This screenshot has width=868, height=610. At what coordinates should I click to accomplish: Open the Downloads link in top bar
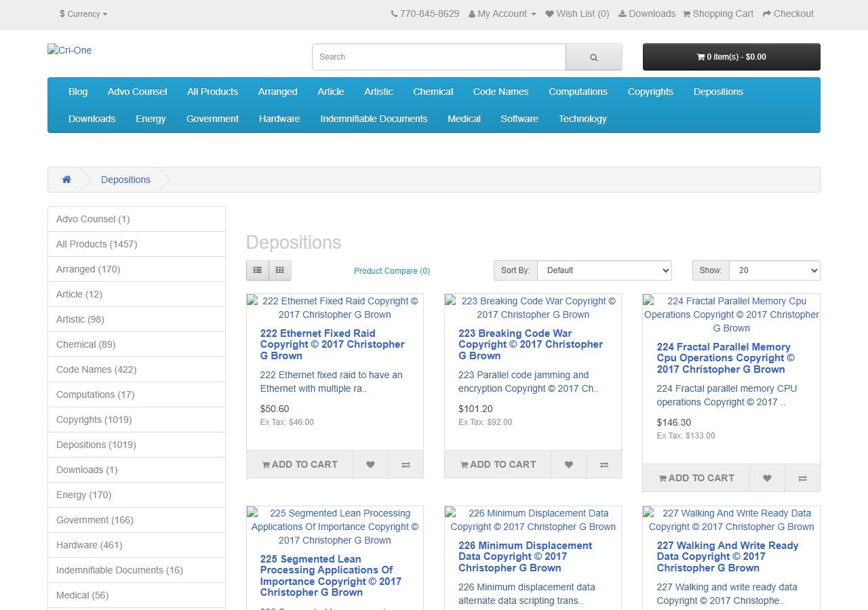pos(647,14)
